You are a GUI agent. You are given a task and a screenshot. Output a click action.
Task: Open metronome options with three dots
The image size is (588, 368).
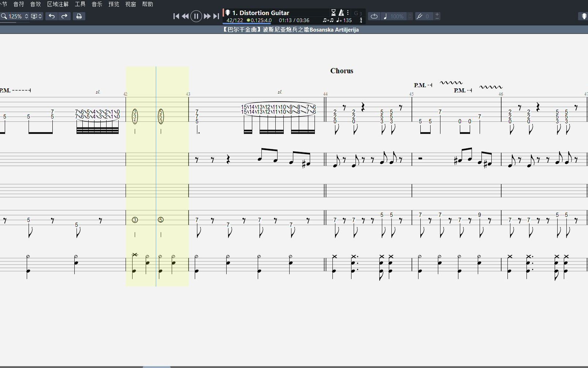pyautogui.click(x=348, y=12)
